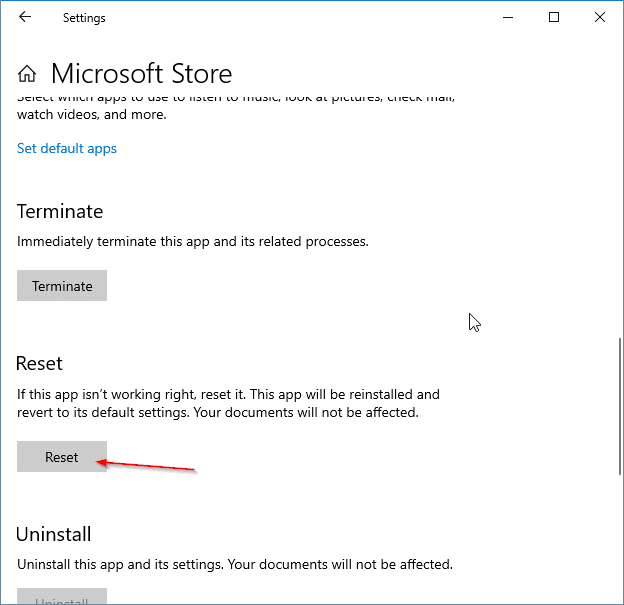The image size is (624, 605).
Task: Click 'watch videos, and more.' text
Action: click(x=92, y=115)
